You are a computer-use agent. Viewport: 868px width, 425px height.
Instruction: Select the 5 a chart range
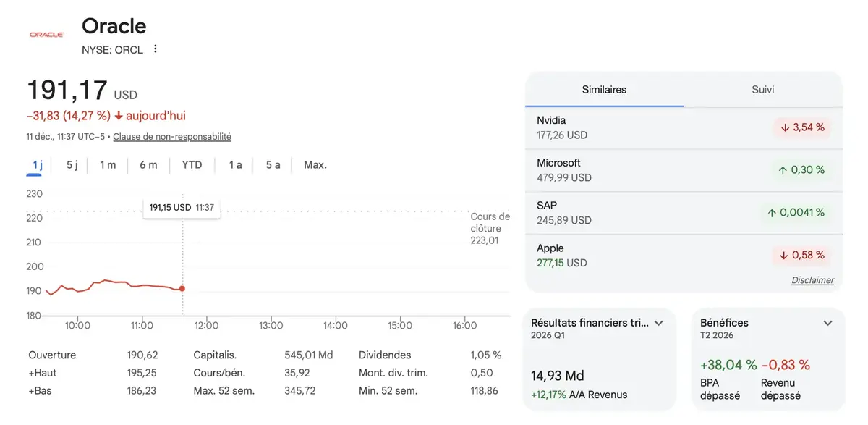pos(273,165)
